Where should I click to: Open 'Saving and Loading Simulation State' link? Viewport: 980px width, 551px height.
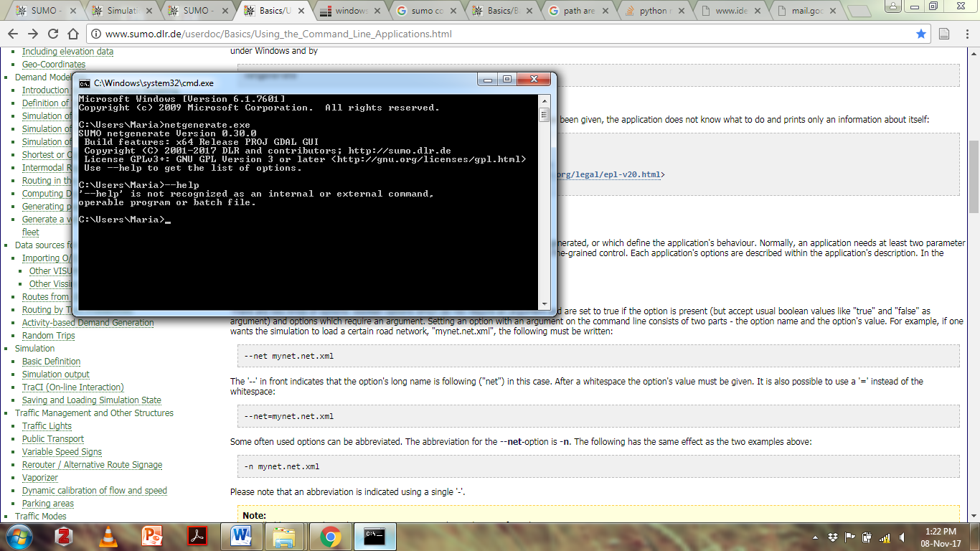pyautogui.click(x=92, y=400)
